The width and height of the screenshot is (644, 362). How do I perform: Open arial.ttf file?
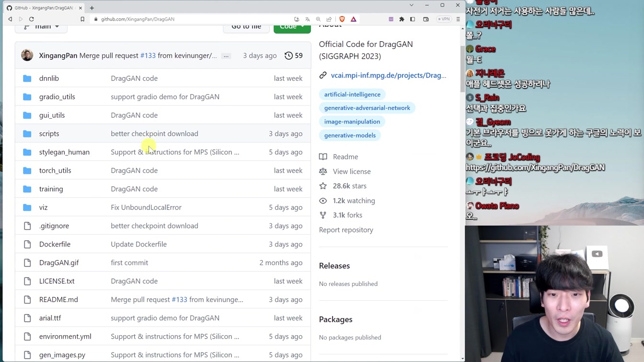click(x=50, y=318)
